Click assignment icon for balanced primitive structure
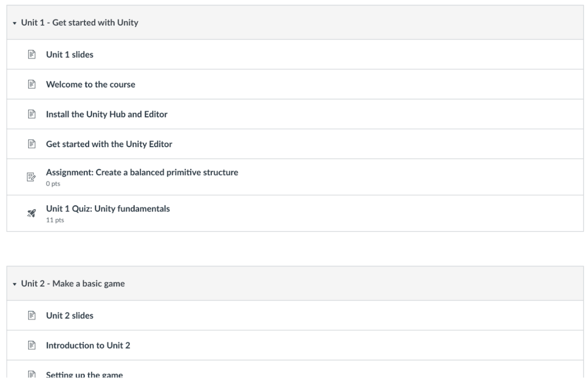The width and height of the screenshot is (588, 380). tap(31, 177)
